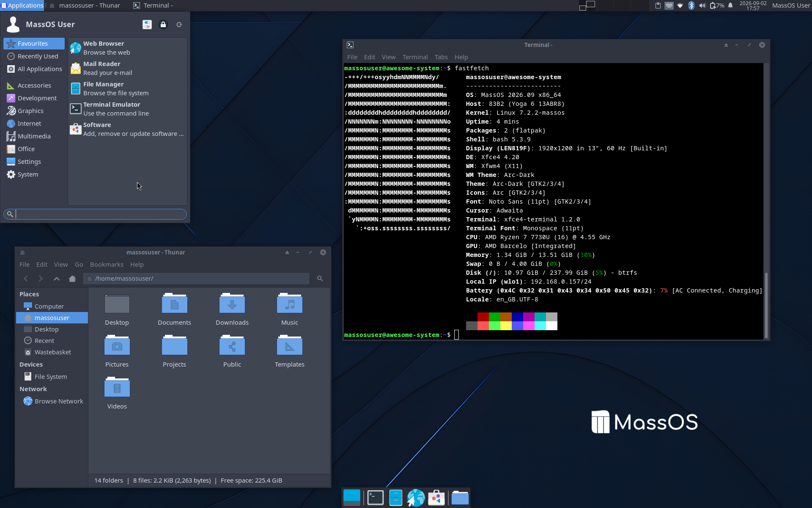Select Desktop in Thunar Places sidebar
The height and width of the screenshot is (508, 812).
52,329
